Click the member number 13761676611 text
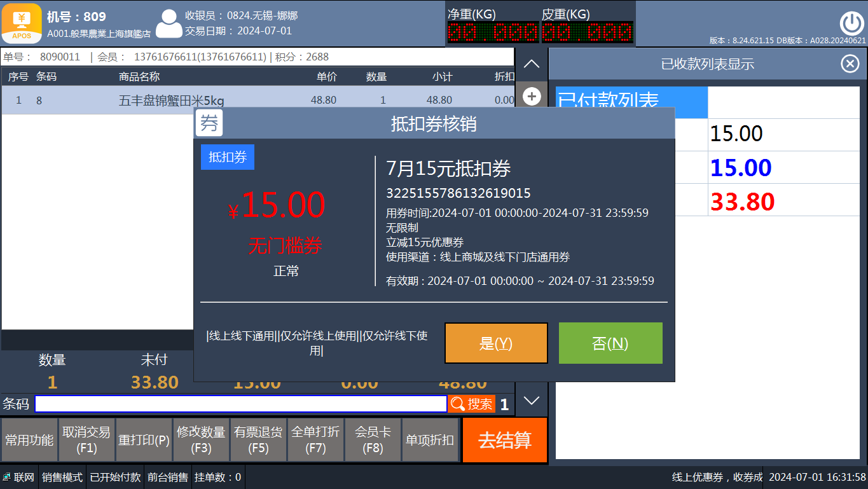 point(200,57)
